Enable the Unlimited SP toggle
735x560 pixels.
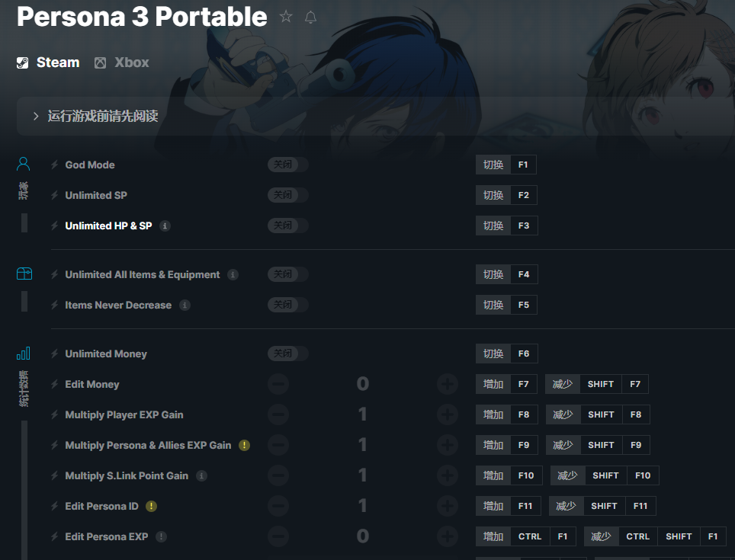(x=287, y=195)
